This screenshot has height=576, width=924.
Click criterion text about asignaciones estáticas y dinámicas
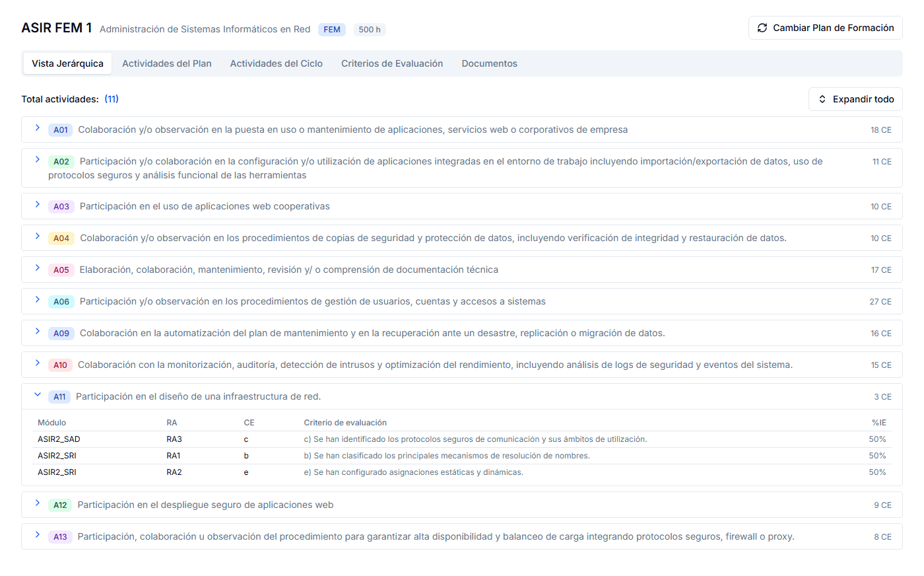pos(413,472)
